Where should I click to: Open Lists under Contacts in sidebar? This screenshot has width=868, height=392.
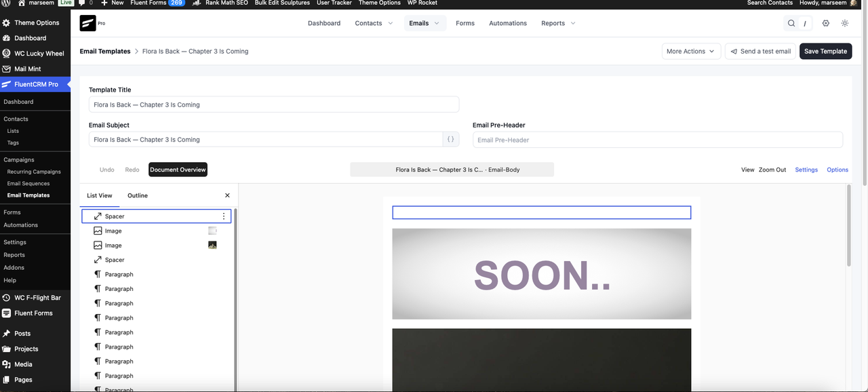tap(13, 131)
